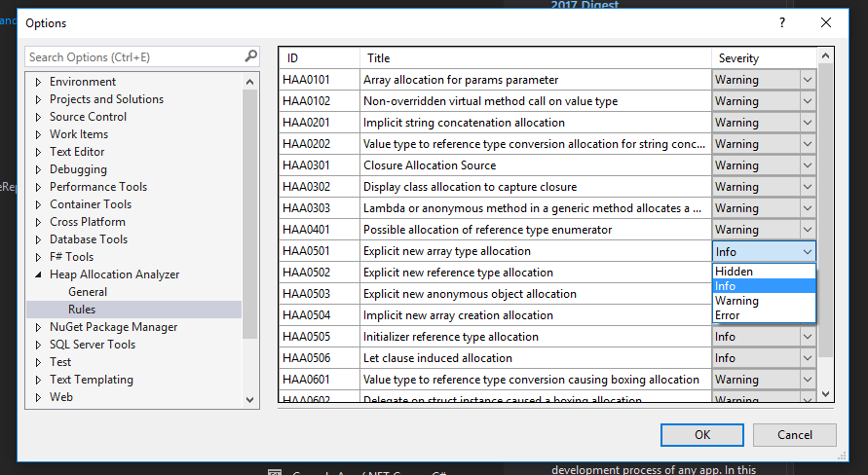Viewport: 868px width, 475px height.
Task: Select 'Closure Allocation Source' title cell
Action: click(535, 165)
